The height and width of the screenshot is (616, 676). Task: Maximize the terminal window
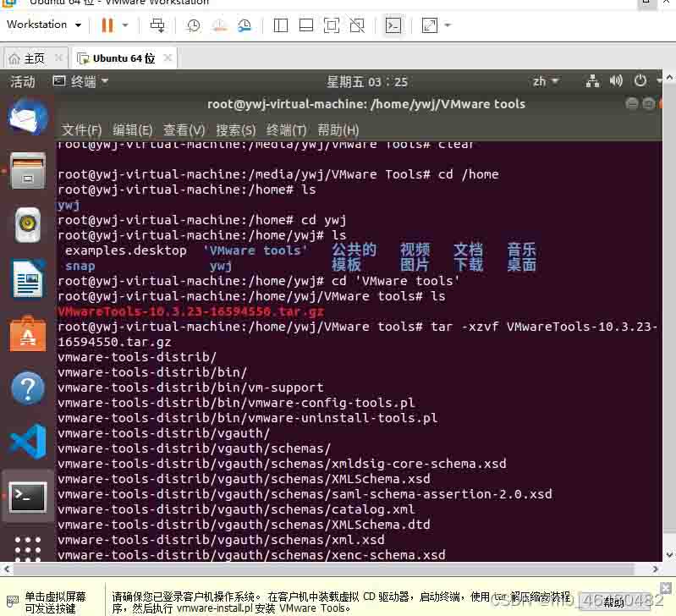(649, 104)
